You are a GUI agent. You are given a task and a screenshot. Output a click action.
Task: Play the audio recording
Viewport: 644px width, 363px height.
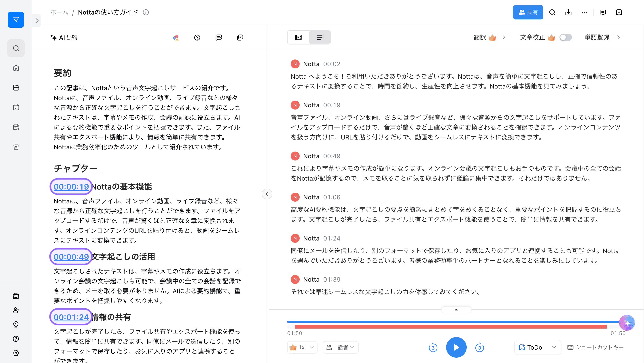pyautogui.click(x=456, y=347)
